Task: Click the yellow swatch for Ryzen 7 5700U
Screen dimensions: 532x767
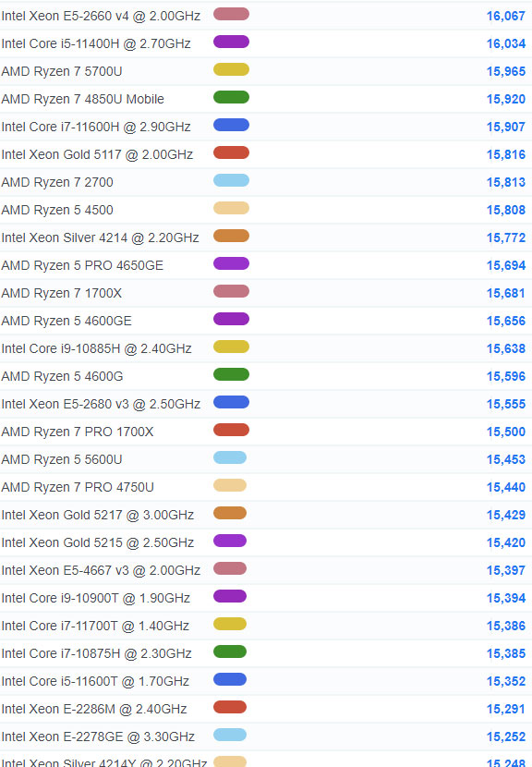Action: 231,69
